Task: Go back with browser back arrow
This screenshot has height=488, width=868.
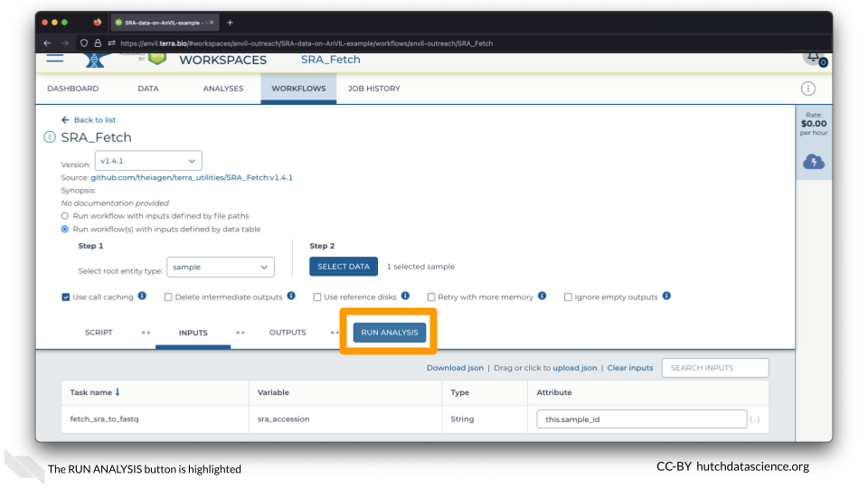Action: [x=47, y=43]
